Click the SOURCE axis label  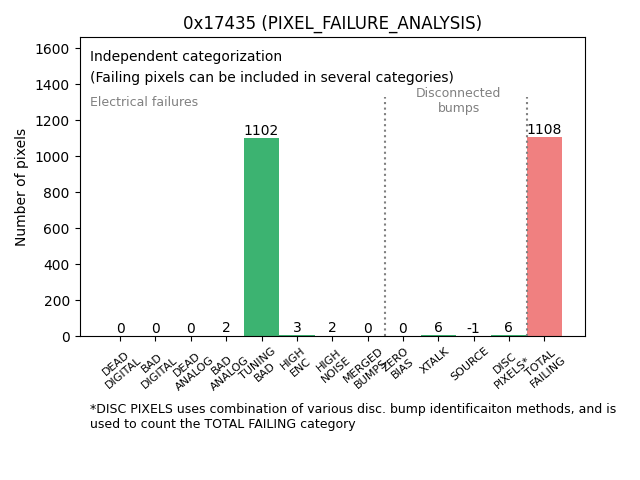[471, 361]
